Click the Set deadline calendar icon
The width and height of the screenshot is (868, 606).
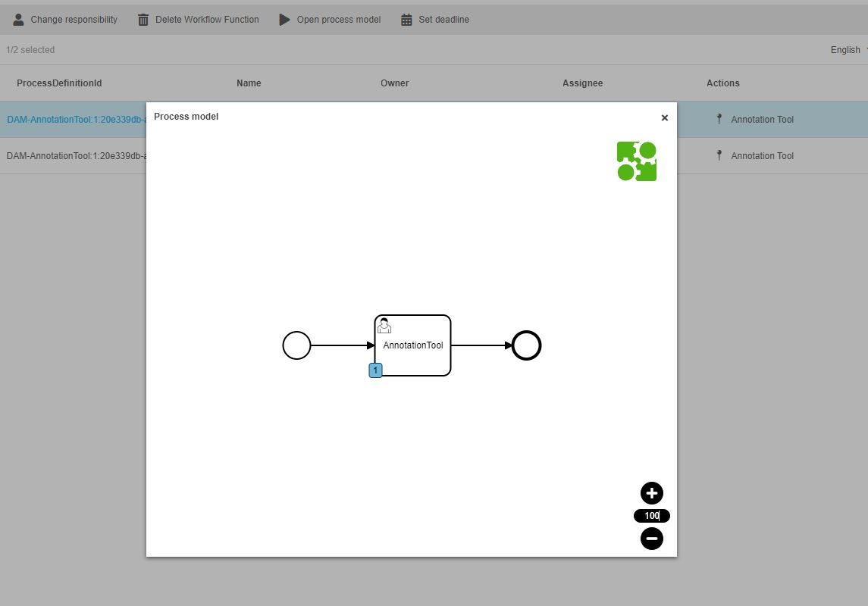click(406, 20)
